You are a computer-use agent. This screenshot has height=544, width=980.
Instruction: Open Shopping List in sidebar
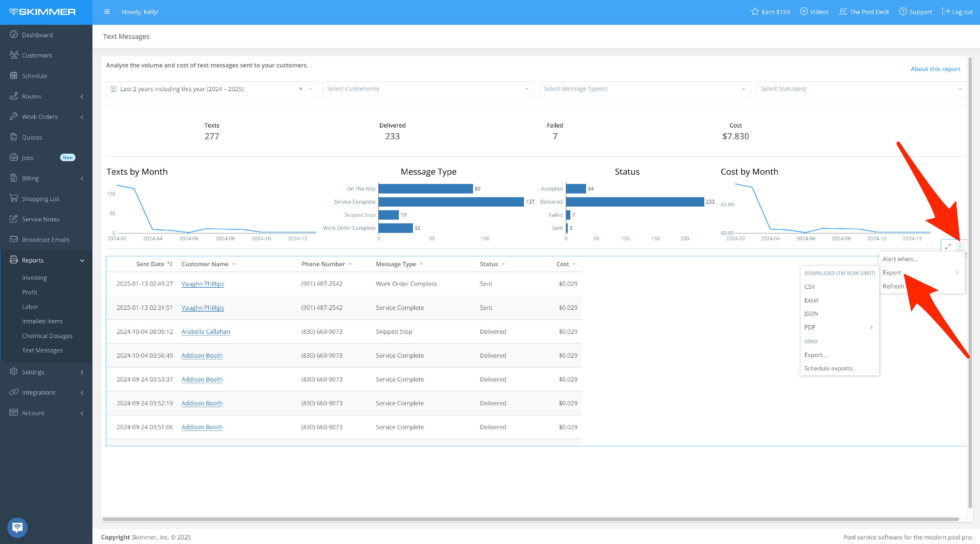point(40,198)
